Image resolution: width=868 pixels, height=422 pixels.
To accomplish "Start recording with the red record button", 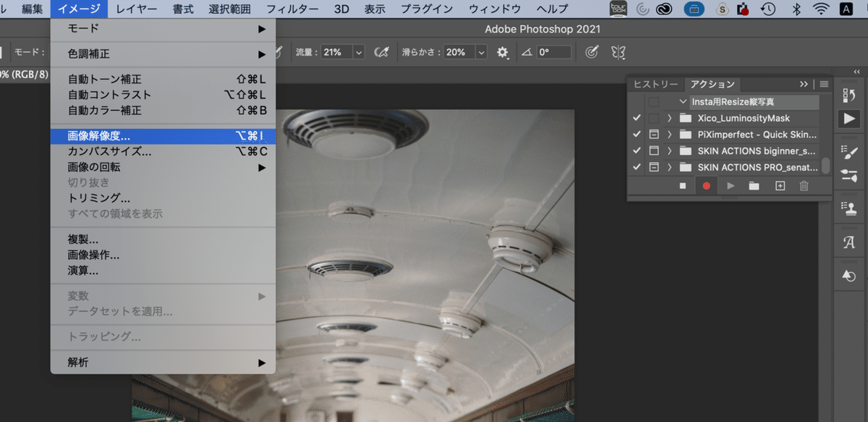I will point(707,186).
